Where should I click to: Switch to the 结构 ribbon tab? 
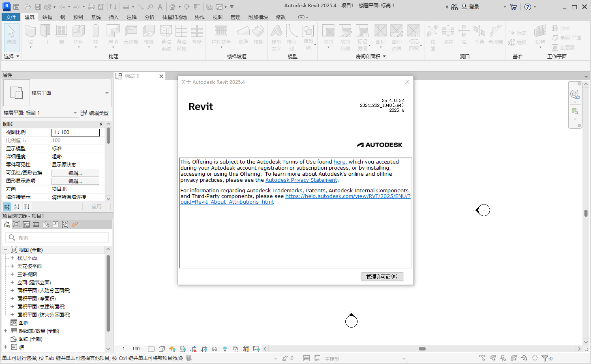click(47, 17)
